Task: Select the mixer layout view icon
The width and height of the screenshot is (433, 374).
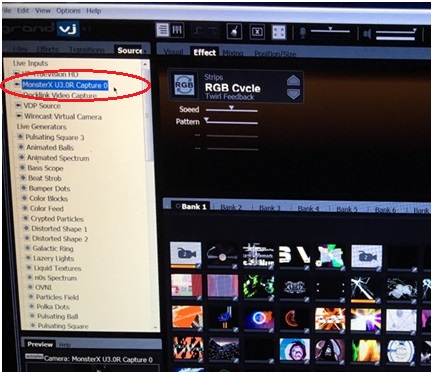Action: coord(177,30)
